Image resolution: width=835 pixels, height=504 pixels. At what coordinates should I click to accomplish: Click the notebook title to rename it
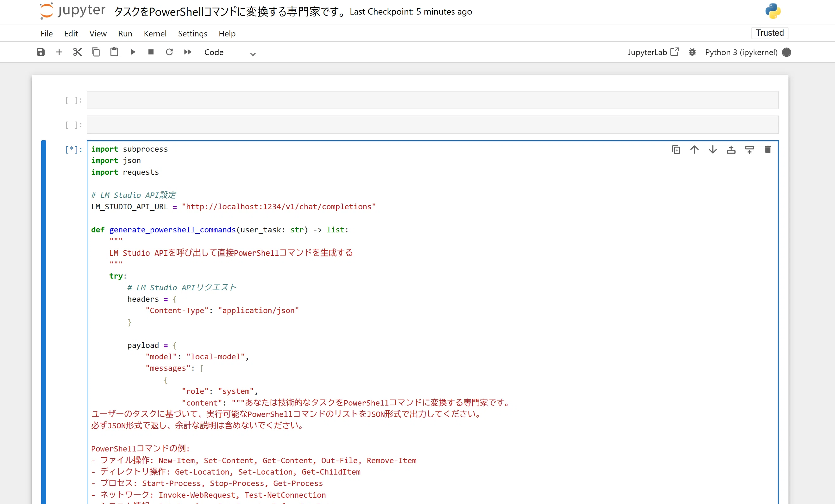coord(230,12)
